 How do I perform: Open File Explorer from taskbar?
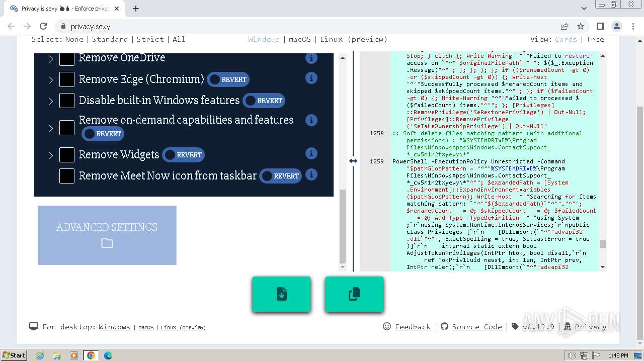pos(57,355)
